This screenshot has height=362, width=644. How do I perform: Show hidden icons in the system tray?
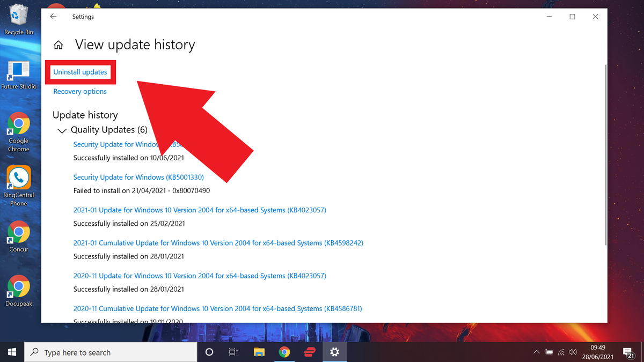pos(536,352)
